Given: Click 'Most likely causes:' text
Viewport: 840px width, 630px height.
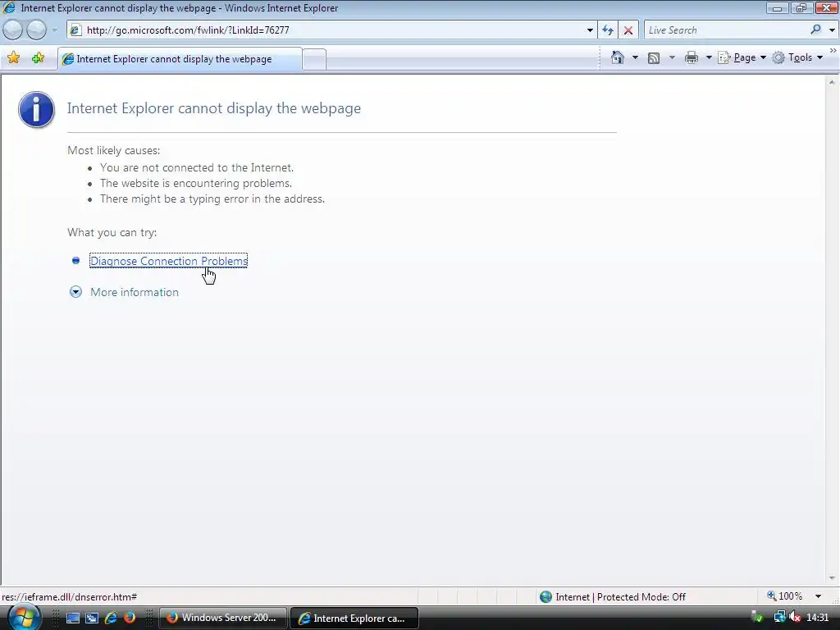Looking at the screenshot, I should coord(113,151).
